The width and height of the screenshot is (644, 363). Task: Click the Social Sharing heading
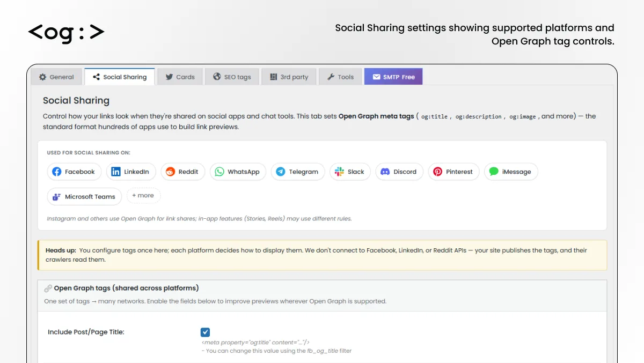pyautogui.click(x=76, y=101)
